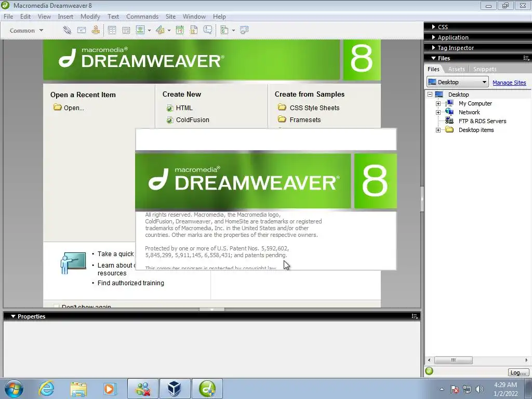The image size is (532, 399).
Task: Click the VirtualBox cube taskbar icon
Action: [175, 389]
